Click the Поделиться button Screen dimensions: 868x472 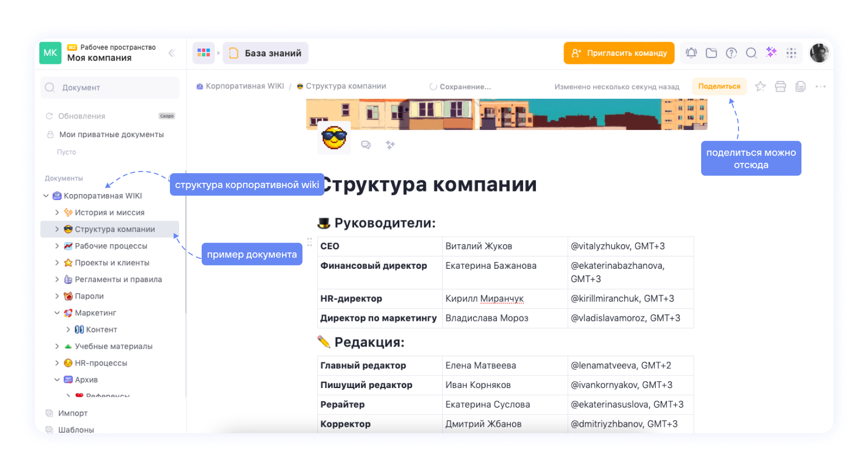(x=719, y=86)
